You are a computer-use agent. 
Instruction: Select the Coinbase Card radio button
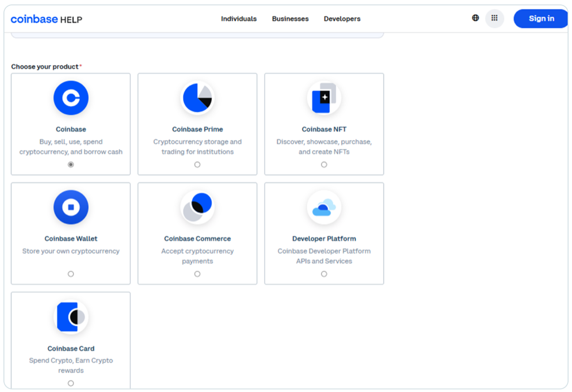[71, 383]
